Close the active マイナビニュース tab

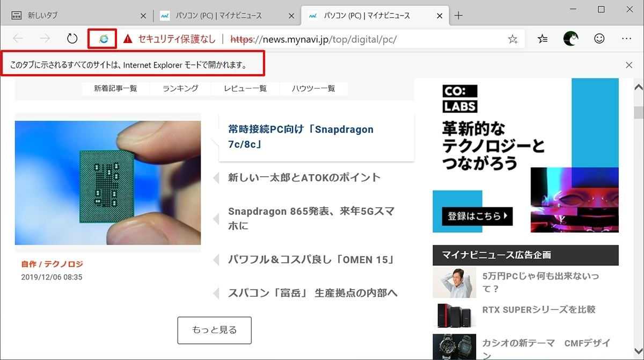[440, 16]
